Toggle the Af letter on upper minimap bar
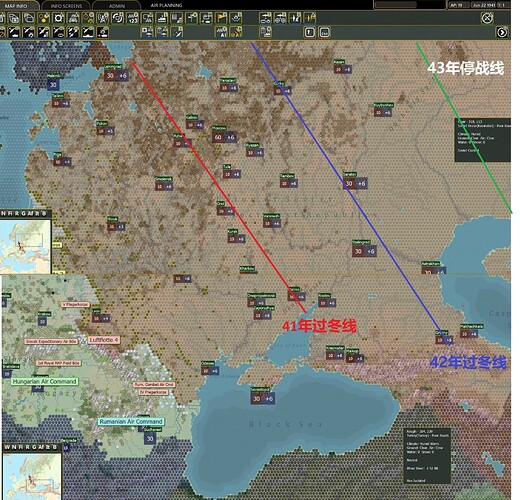Viewport: 520px width, 500px height. [x=30, y=213]
